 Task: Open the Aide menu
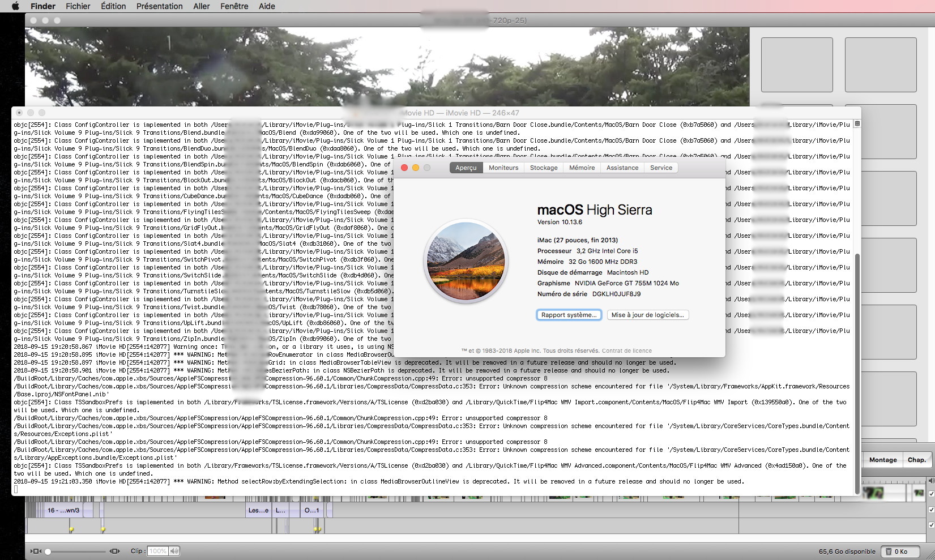(267, 6)
